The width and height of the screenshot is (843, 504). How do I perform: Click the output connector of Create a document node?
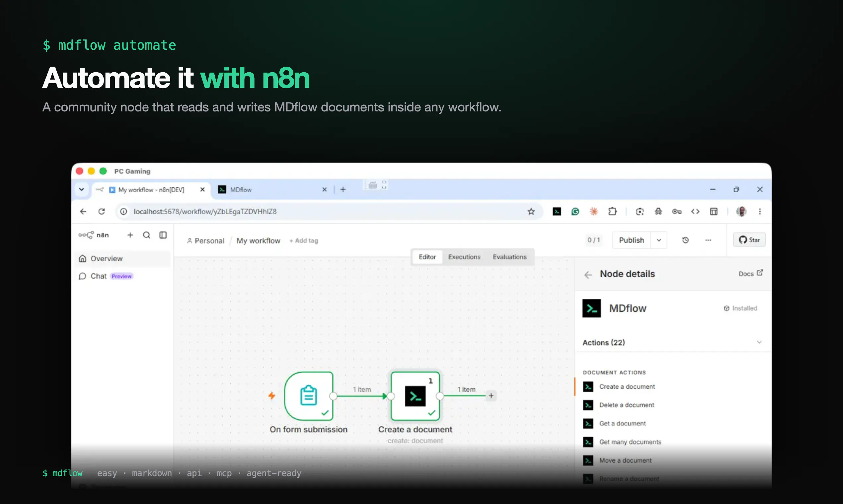[440, 396]
